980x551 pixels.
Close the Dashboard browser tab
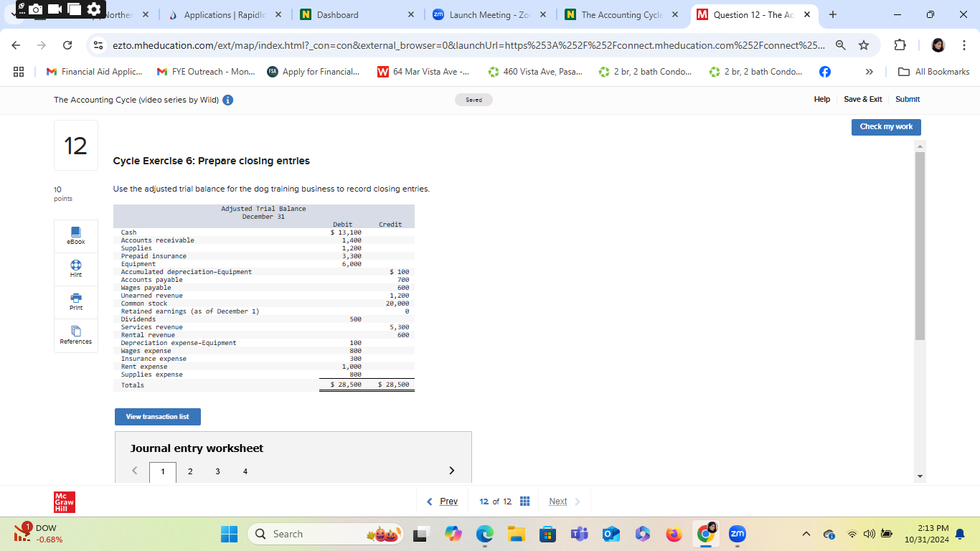[x=411, y=14]
